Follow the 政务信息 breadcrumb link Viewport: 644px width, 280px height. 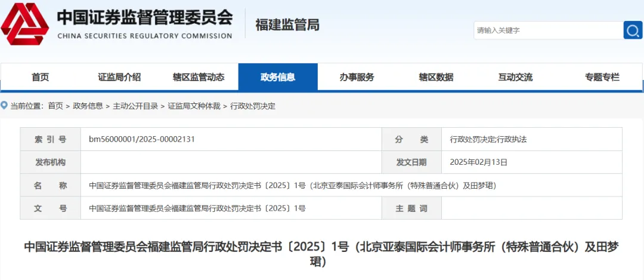pyautogui.click(x=88, y=106)
